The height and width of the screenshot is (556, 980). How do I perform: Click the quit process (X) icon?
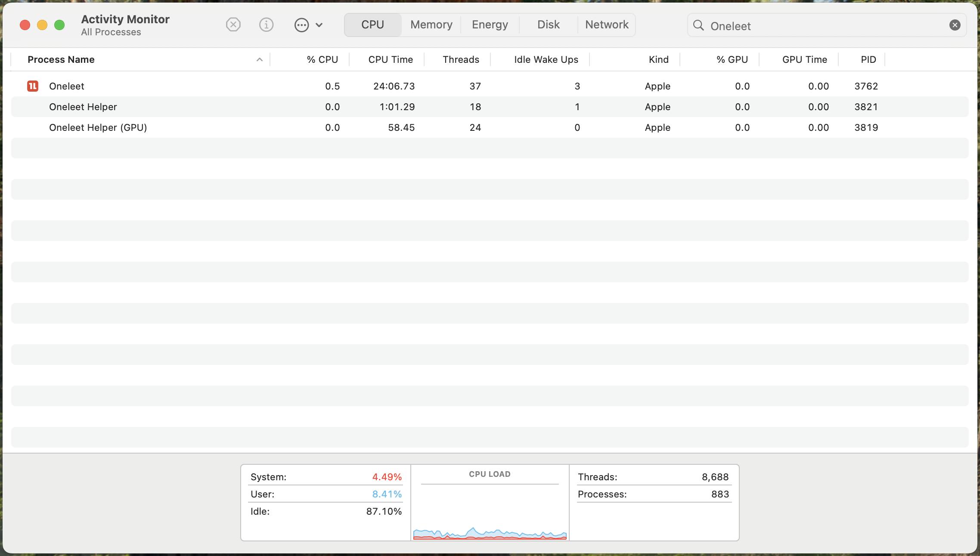click(x=233, y=25)
